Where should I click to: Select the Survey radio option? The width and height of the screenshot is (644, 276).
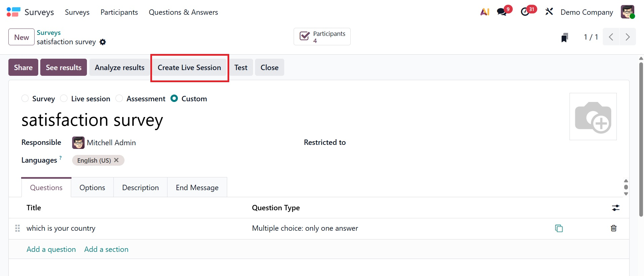[x=25, y=99]
